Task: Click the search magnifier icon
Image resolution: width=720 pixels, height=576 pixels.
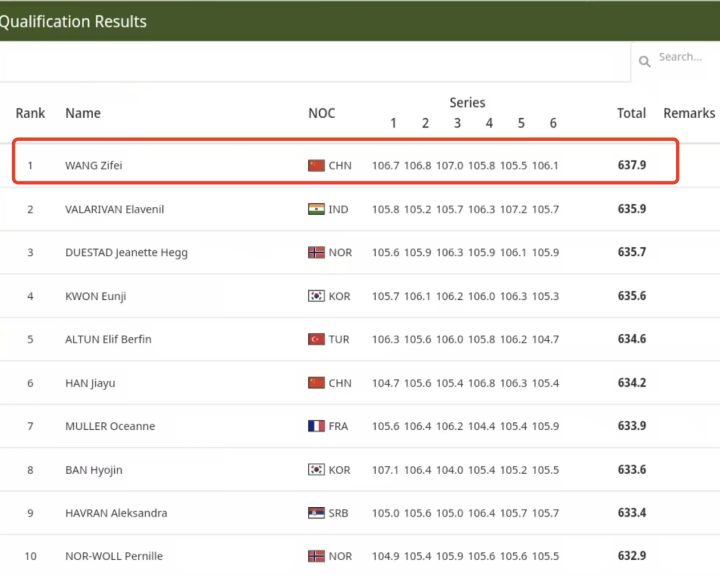Action: click(646, 60)
